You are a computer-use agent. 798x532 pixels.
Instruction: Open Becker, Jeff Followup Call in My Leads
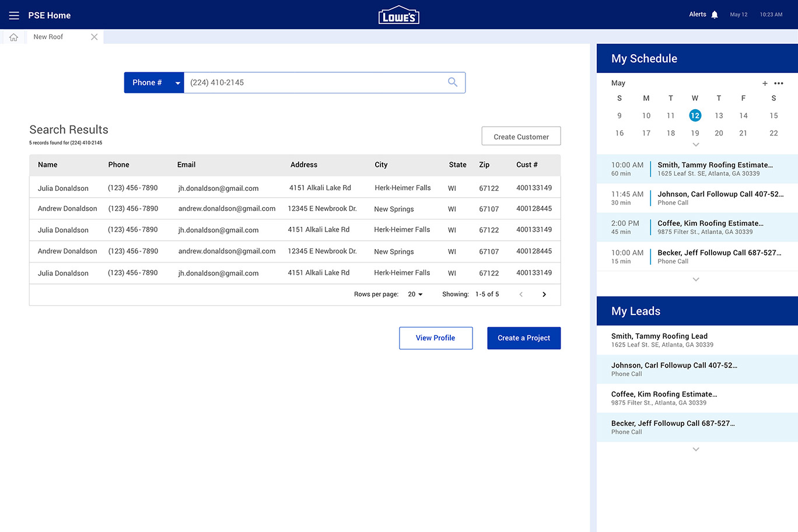[x=697, y=427]
